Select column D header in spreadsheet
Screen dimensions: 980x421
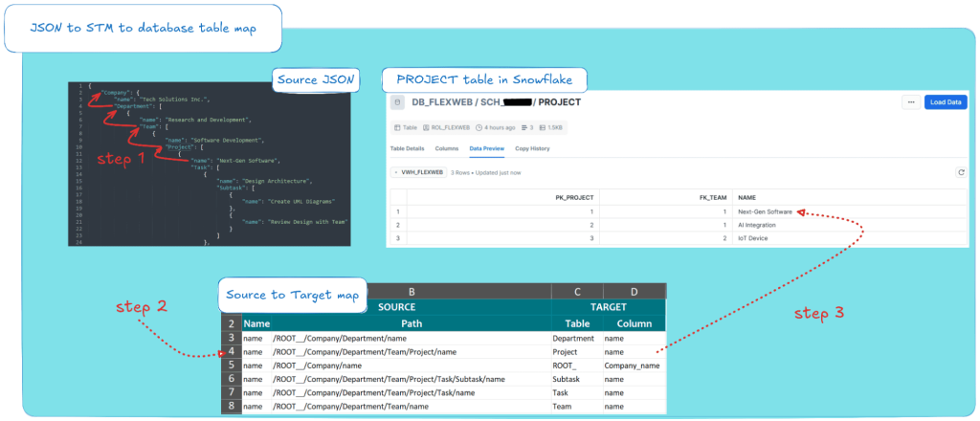pyautogui.click(x=635, y=291)
